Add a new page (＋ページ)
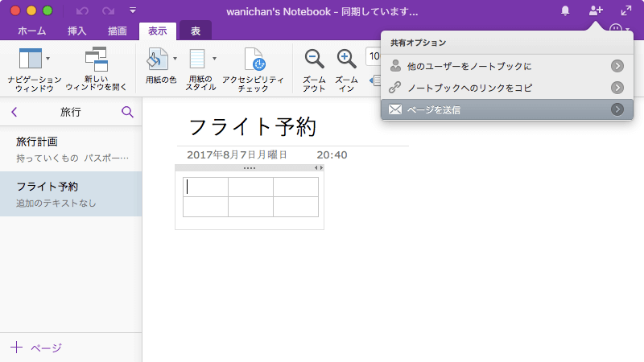 coord(36,348)
